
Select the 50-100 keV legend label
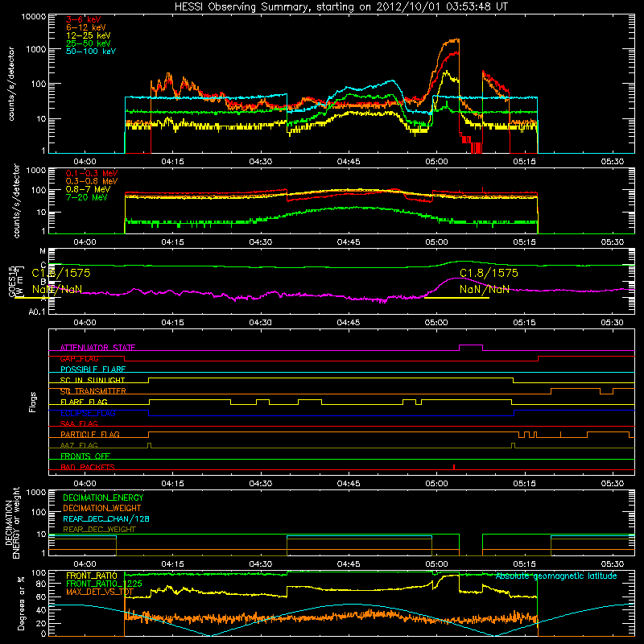pos(91,52)
